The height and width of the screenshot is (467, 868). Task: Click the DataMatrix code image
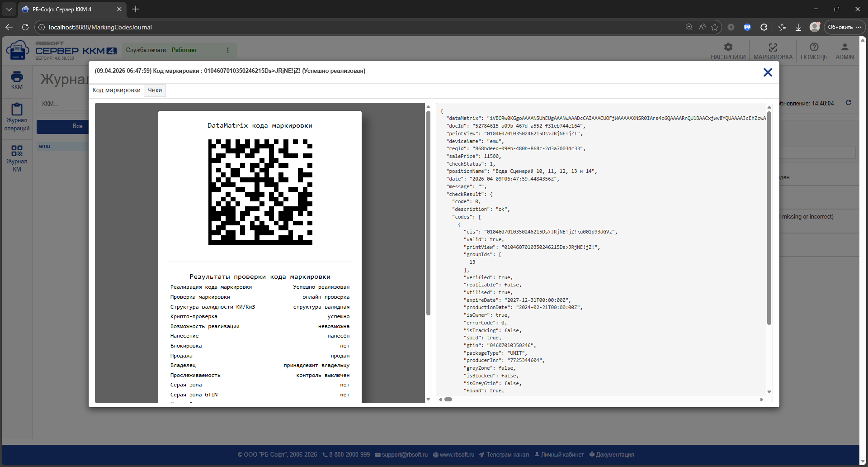tap(260, 192)
